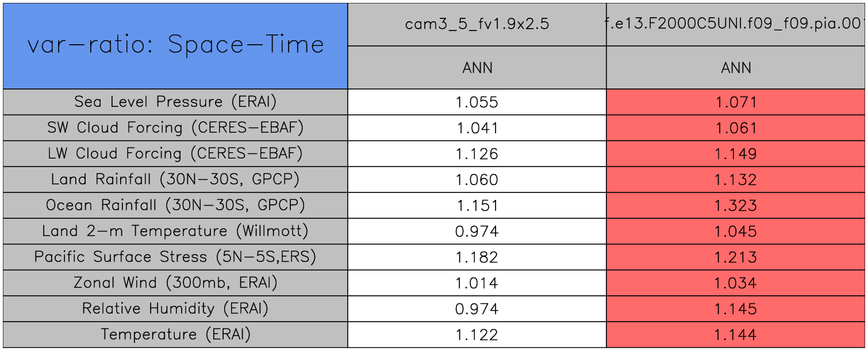
Task: Select the cam3_5_fv1.9x2.5 column header
Action: [x=477, y=24]
